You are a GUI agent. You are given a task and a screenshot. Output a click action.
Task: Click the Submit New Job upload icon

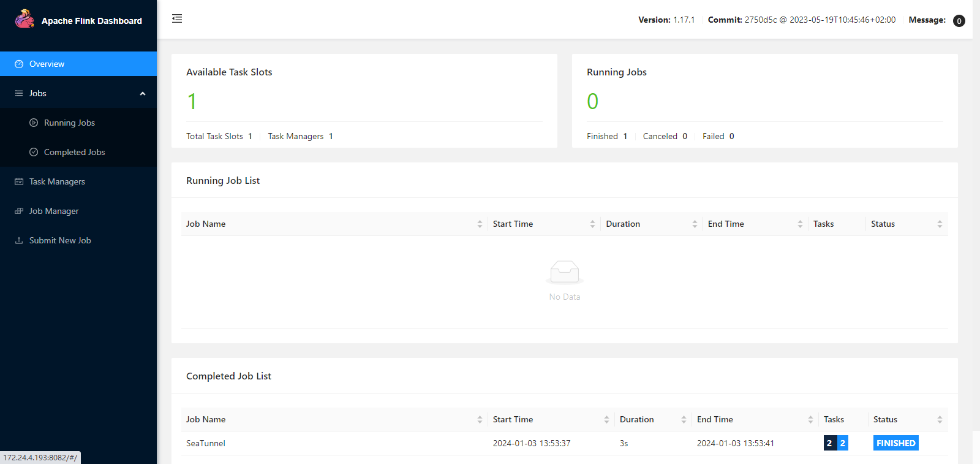19,240
